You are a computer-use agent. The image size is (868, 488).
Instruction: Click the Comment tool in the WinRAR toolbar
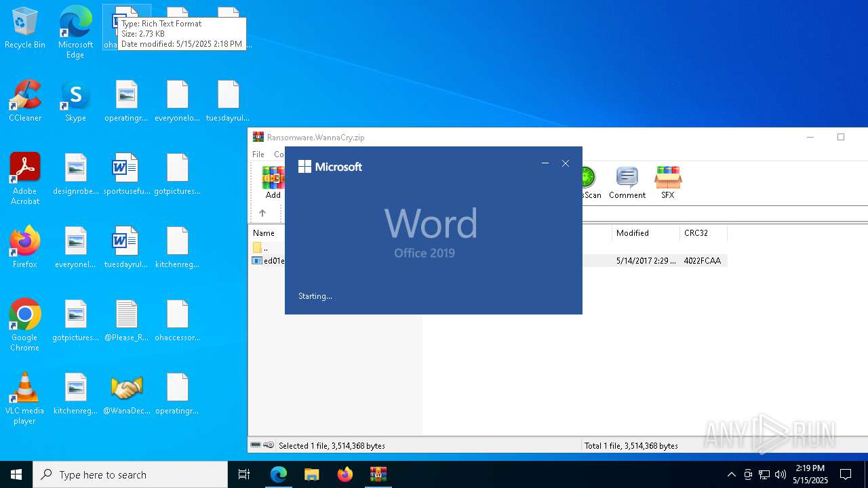(x=627, y=182)
